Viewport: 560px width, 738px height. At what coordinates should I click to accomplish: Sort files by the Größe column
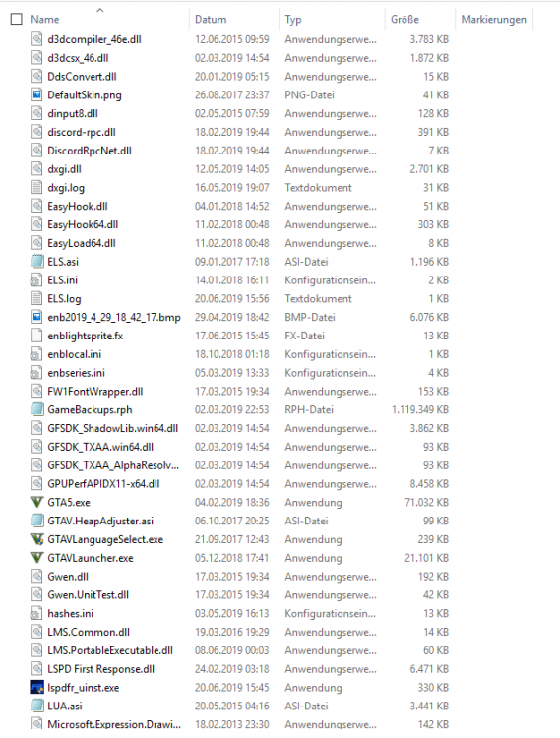click(x=404, y=20)
